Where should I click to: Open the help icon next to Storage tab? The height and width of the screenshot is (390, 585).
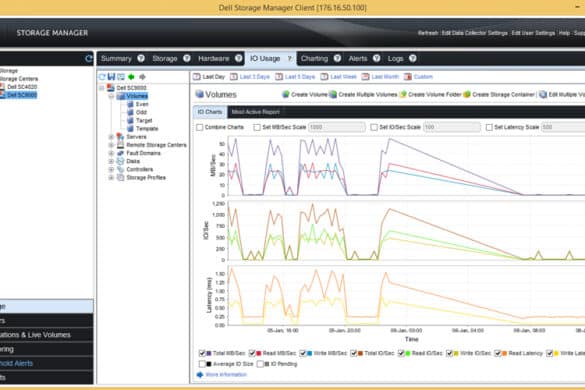(x=187, y=58)
